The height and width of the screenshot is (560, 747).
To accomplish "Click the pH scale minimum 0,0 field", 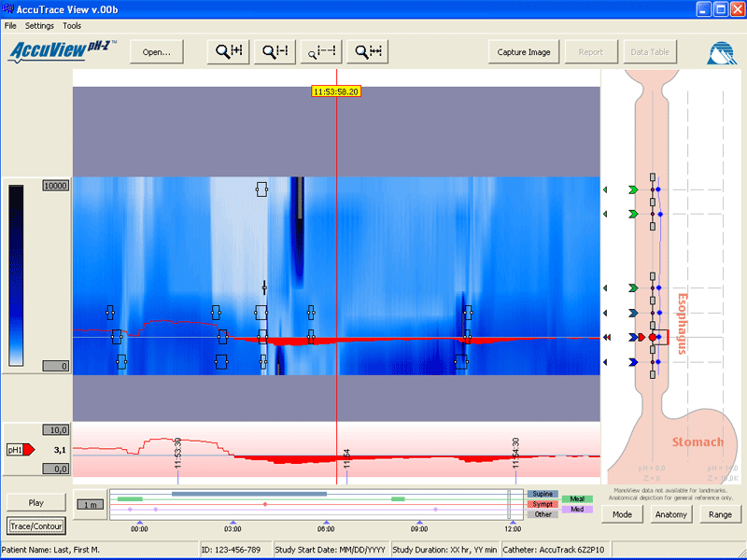I will (56, 469).
